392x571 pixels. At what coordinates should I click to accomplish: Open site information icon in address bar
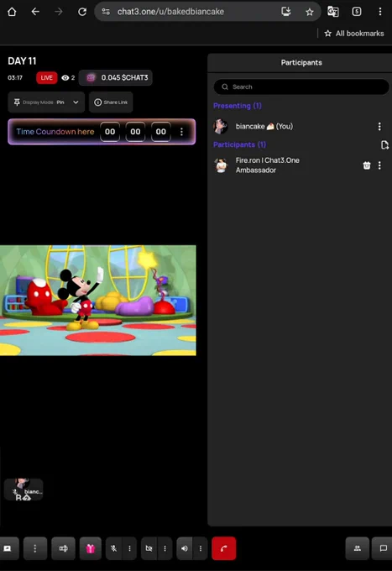[x=106, y=12]
